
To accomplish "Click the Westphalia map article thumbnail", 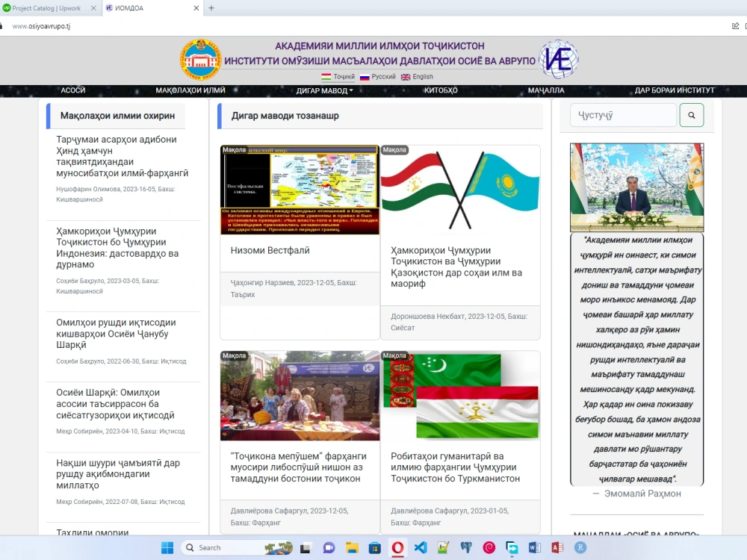I will [x=300, y=190].
